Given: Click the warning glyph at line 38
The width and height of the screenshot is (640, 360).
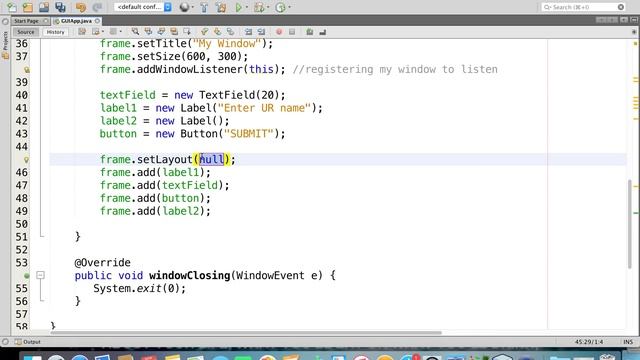Looking at the screenshot, I should point(27,70).
